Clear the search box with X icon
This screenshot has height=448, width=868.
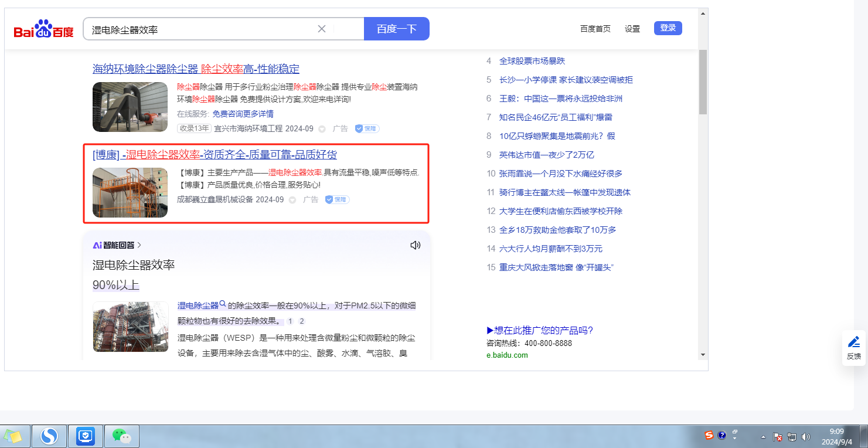click(x=321, y=29)
